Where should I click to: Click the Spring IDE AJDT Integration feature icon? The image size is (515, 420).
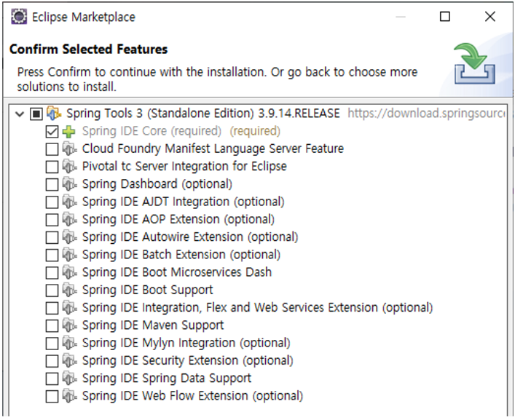coord(69,202)
